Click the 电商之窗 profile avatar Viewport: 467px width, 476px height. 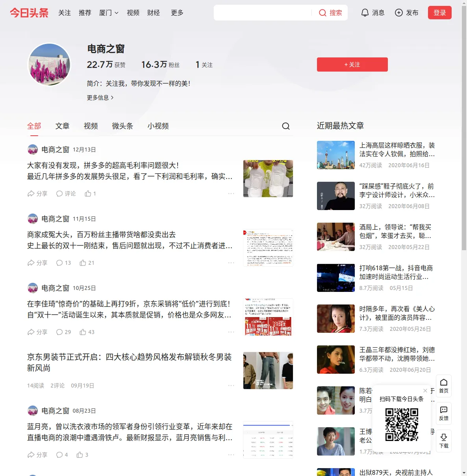coord(49,65)
